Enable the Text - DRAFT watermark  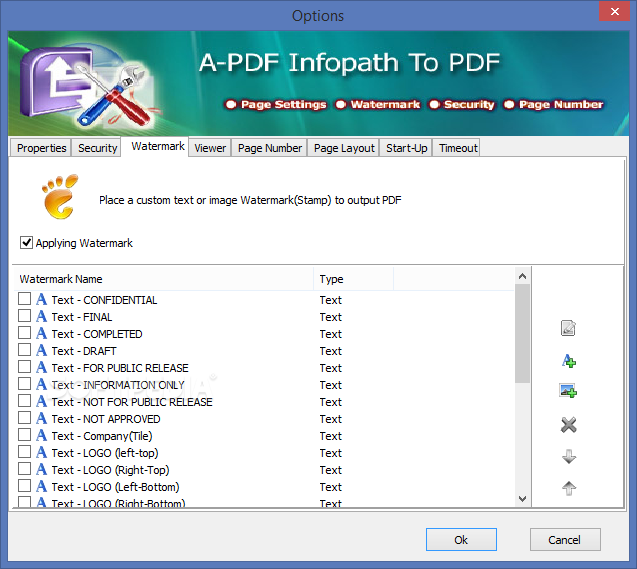pos(24,350)
